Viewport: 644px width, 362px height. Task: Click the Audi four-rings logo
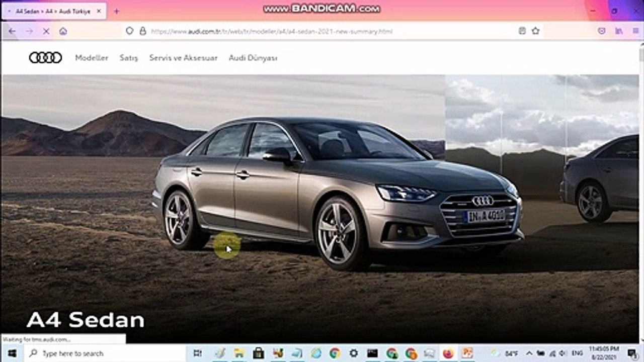[45, 58]
